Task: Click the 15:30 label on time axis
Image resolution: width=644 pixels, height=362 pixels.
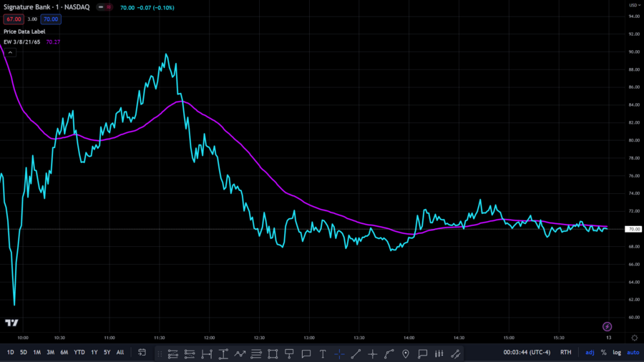Action: click(x=559, y=338)
